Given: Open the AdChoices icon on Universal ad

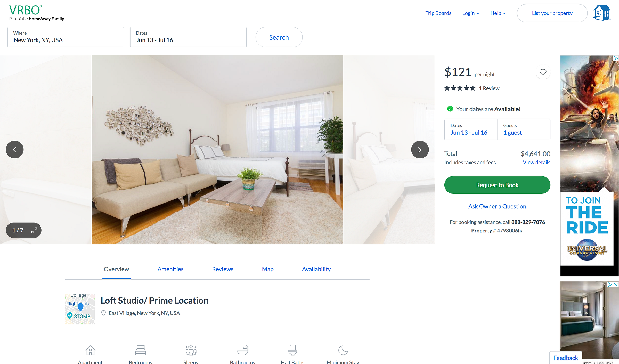Looking at the screenshot, I should [x=616, y=58].
